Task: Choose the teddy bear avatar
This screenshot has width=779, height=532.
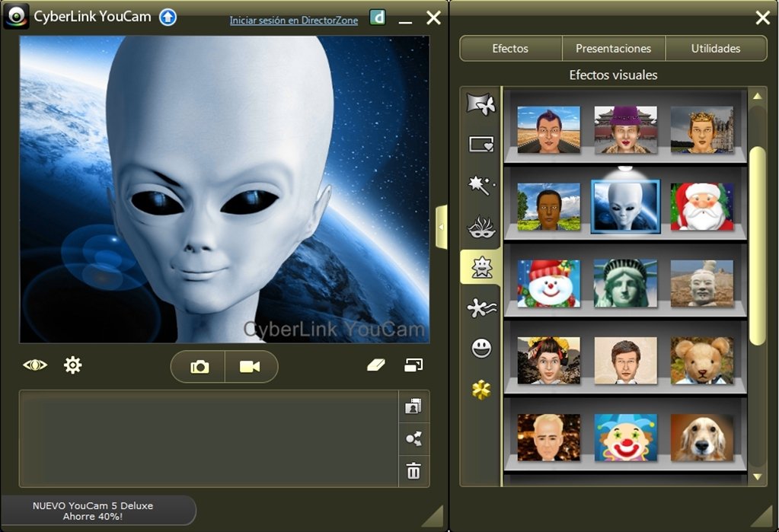Action: (702, 361)
